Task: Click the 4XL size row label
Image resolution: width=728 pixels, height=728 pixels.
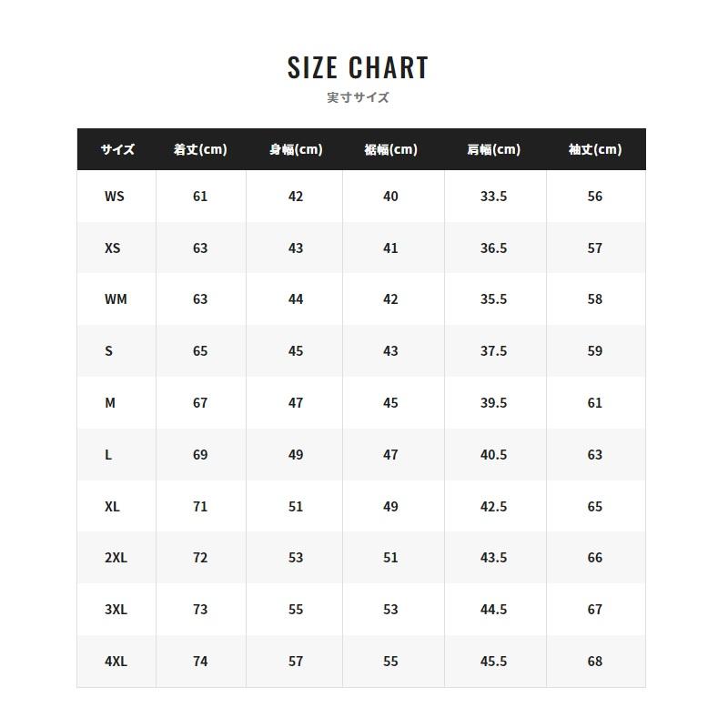Action: (116, 662)
